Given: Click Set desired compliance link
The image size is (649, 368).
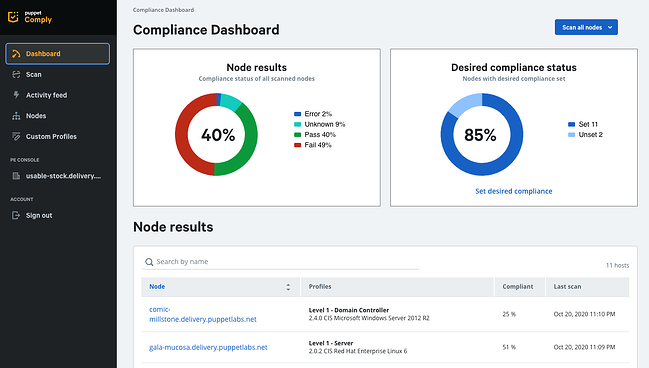Looking at the screenshot, I should (x=514, y=191).
